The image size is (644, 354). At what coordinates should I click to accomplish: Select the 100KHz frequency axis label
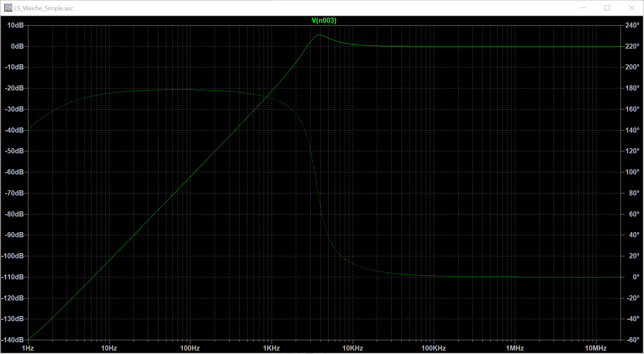pos(433,348)
